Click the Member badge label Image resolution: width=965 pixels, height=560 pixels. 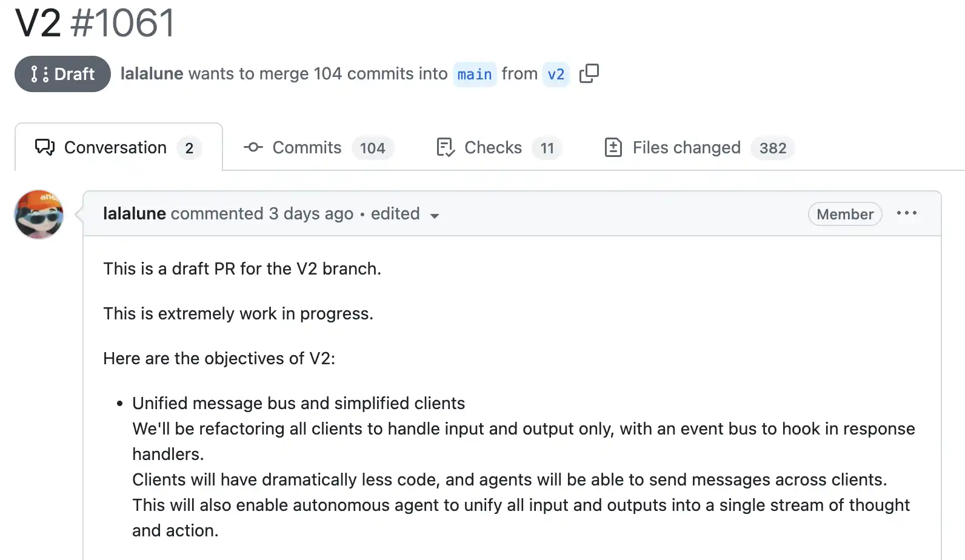pyautogui.click(x=844, y=214)
